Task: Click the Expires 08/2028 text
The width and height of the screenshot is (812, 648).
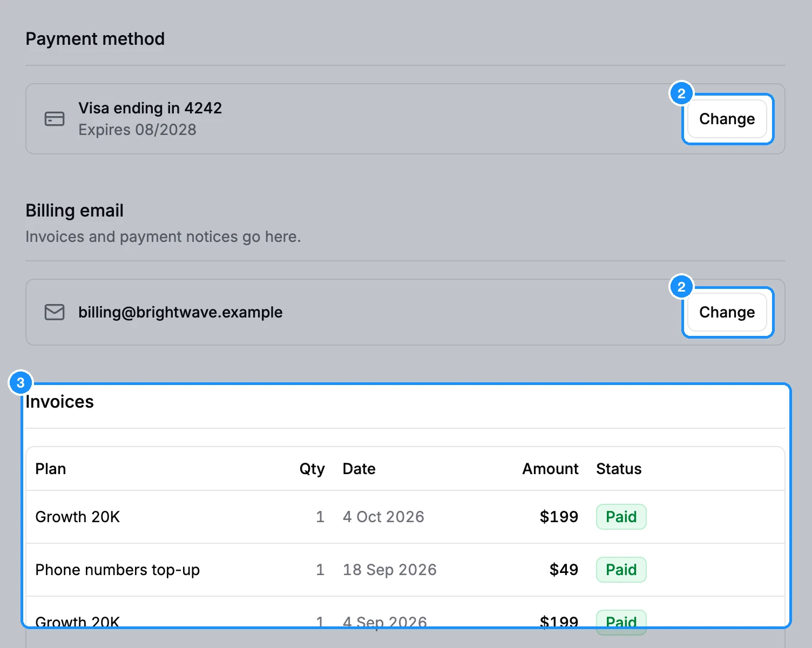Action: [137, 130]
